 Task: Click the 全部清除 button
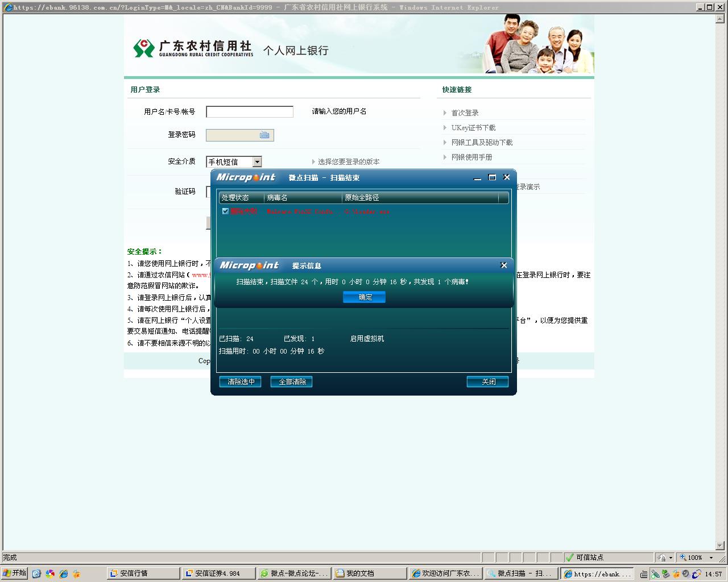click(x=292, y=382)
